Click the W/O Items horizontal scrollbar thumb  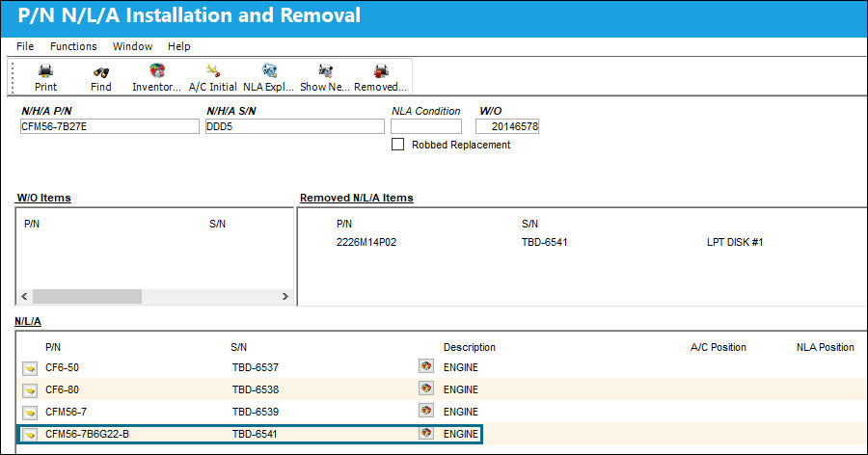click(x=87, y=296)
